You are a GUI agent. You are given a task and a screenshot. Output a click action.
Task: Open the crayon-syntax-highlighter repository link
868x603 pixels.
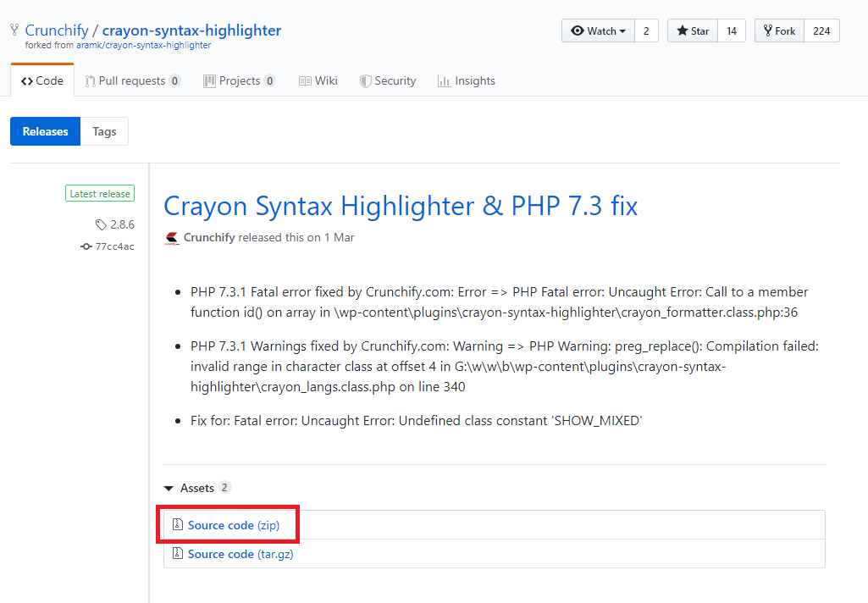191,30
